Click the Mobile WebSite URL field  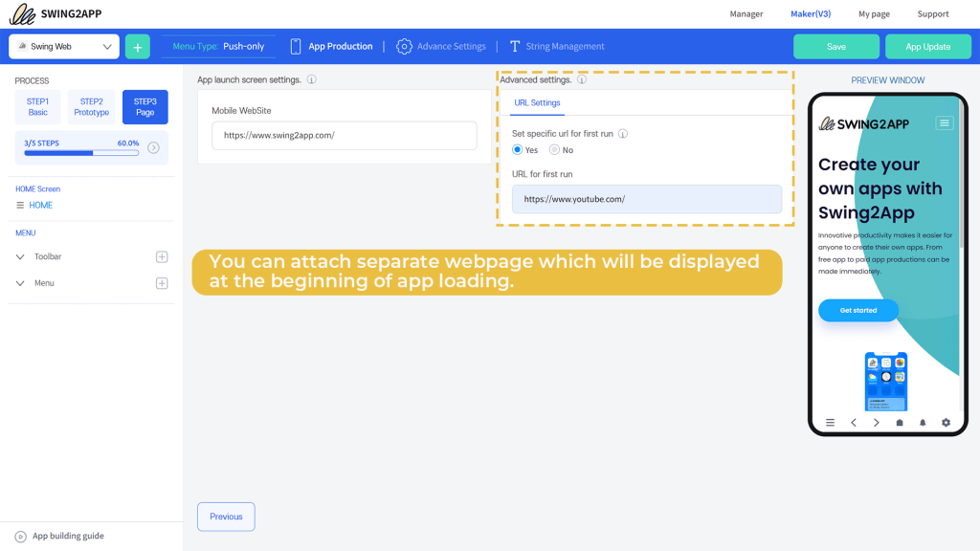(345, 136)
